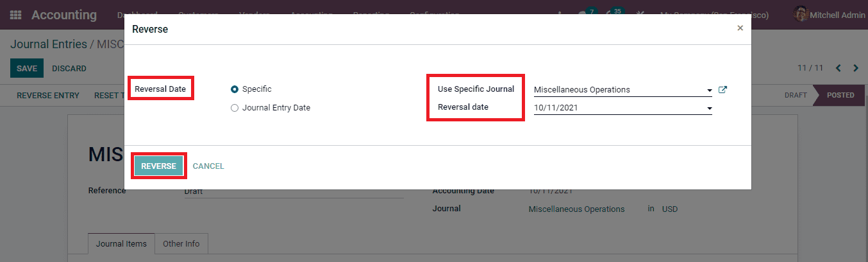Click the USD currency value
Screen dimensions: 868x262
670,209
